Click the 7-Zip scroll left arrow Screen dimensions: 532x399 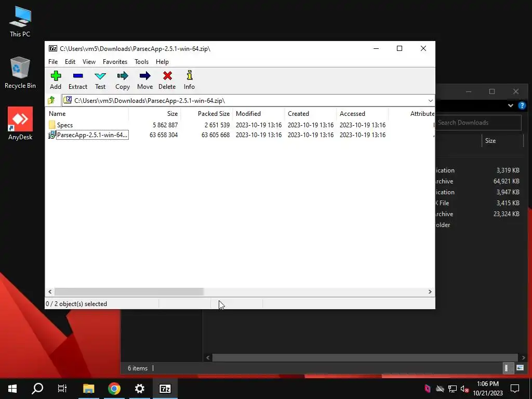pos(50,292)
